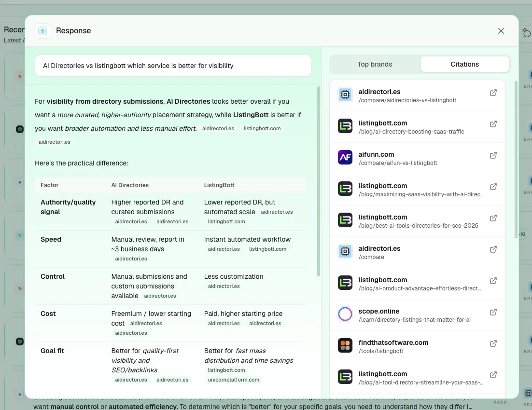
Task: Click the listingbott.com source chip in intro paragraph
Action: pyautogui.click(x=262, y=128)
